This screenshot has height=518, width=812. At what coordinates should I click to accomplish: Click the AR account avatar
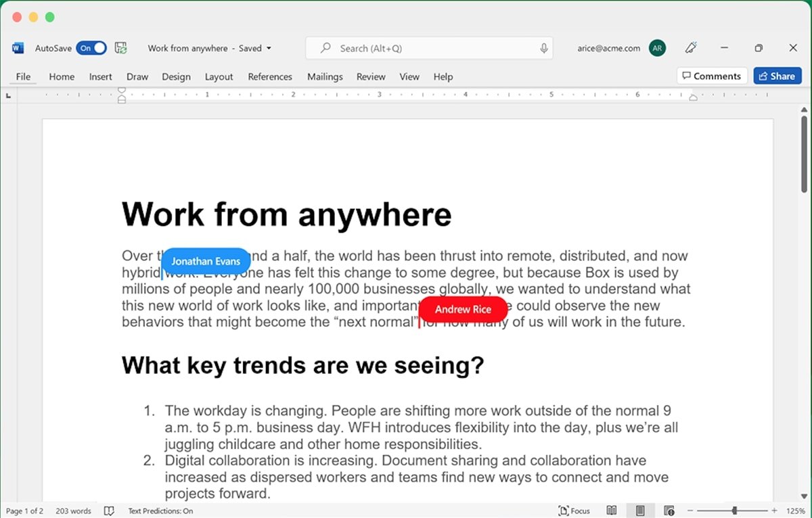tap(656, 48)
